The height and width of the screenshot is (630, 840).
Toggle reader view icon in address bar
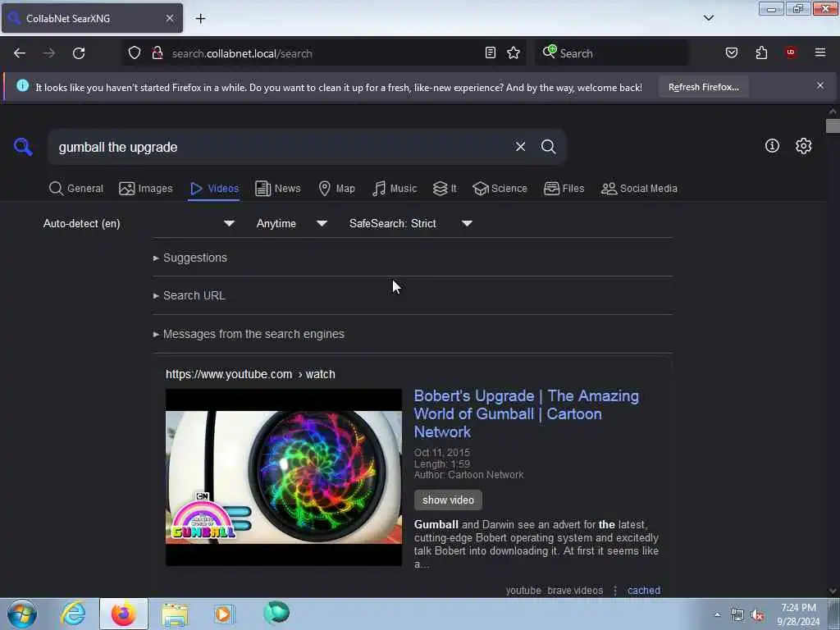[x=491, y=53]
